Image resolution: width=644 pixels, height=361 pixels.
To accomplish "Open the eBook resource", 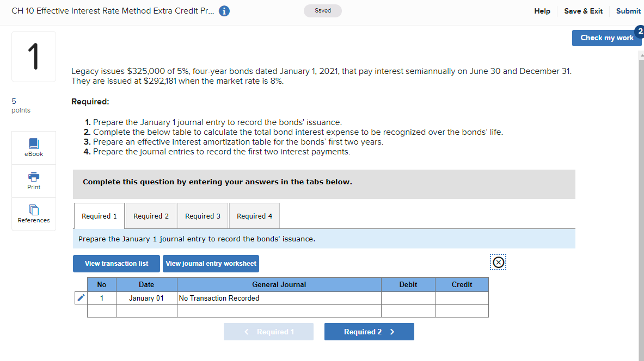I will pyautogui.click(x=33, y=147).
